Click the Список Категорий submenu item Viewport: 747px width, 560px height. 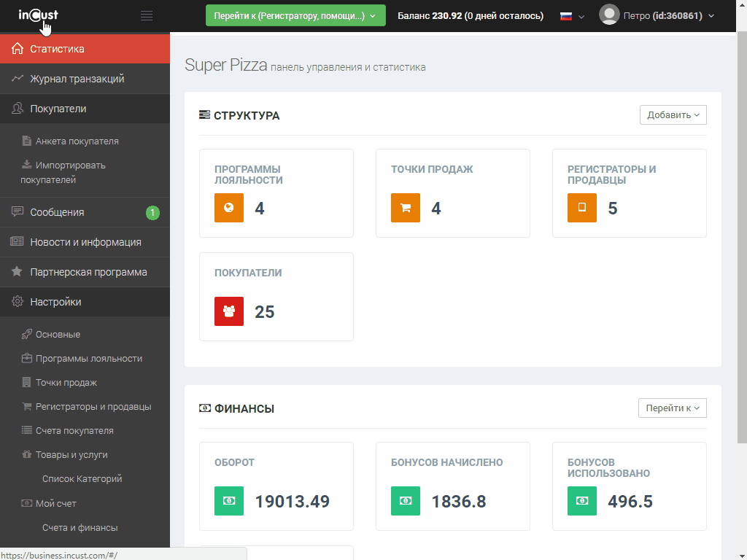coord(82,479)
